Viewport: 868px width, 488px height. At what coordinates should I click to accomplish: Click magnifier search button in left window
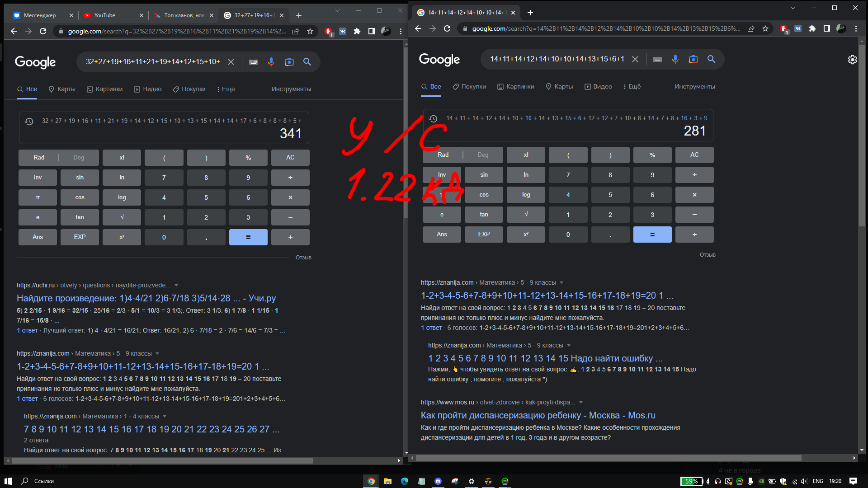pos(307,62)
